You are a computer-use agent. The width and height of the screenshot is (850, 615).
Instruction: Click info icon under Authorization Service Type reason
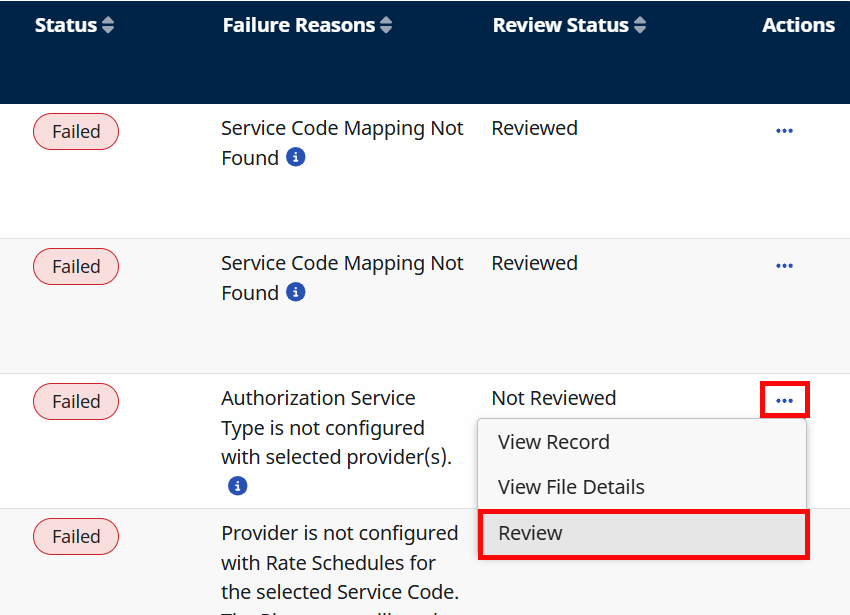[237, 486]
